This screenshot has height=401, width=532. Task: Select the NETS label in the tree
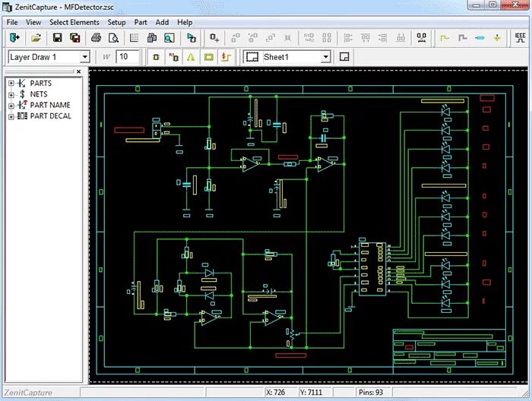click(39, 94)
